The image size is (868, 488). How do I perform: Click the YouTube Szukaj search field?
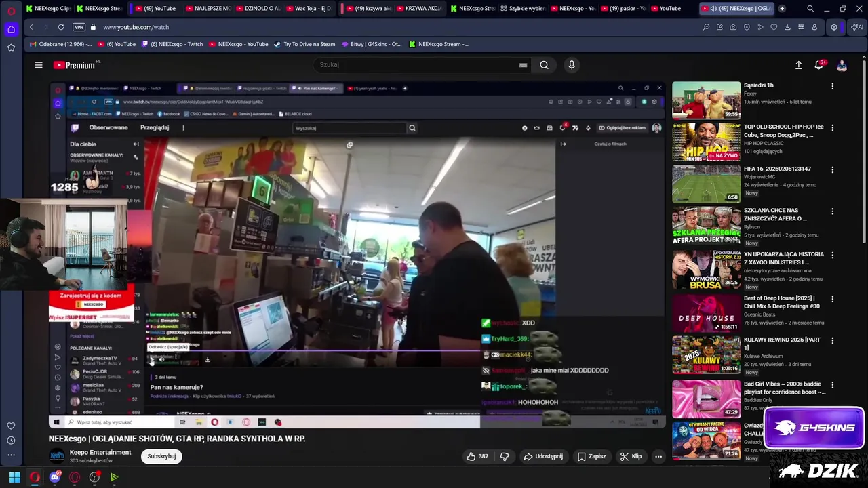(x=417, y=65)
